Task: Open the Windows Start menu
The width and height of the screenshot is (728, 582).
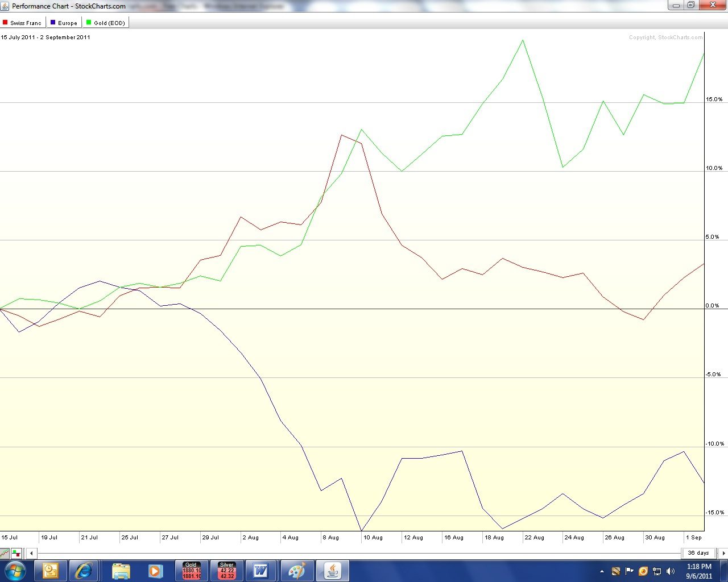Action: coord(15,571)
